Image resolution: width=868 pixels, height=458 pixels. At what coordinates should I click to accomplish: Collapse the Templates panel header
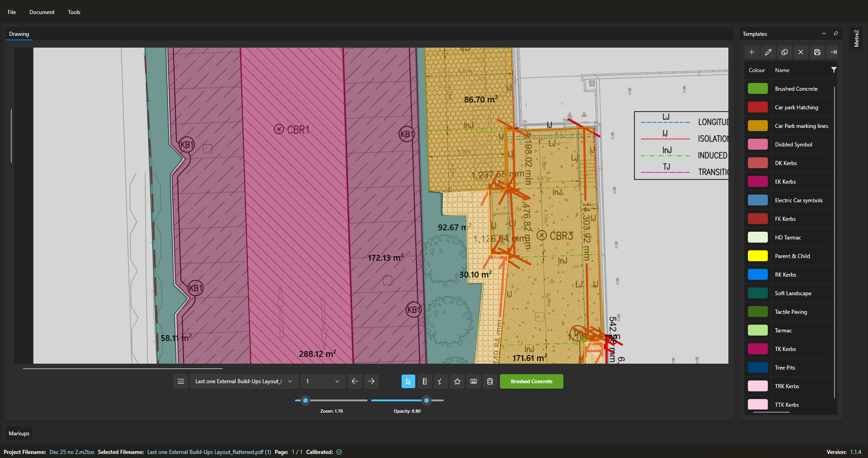point(824,34)
